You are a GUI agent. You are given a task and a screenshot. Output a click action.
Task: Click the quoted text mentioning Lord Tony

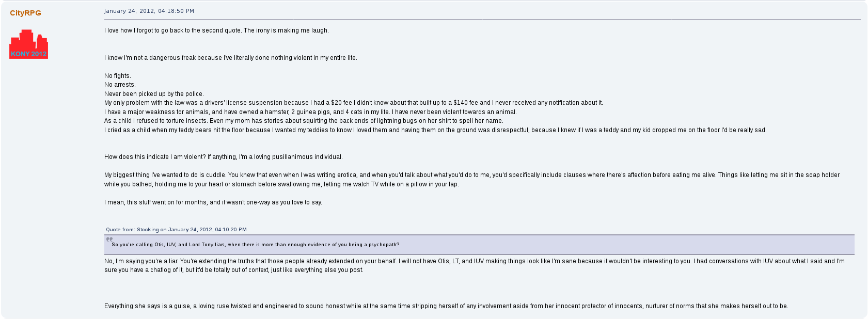pos(255,245)
